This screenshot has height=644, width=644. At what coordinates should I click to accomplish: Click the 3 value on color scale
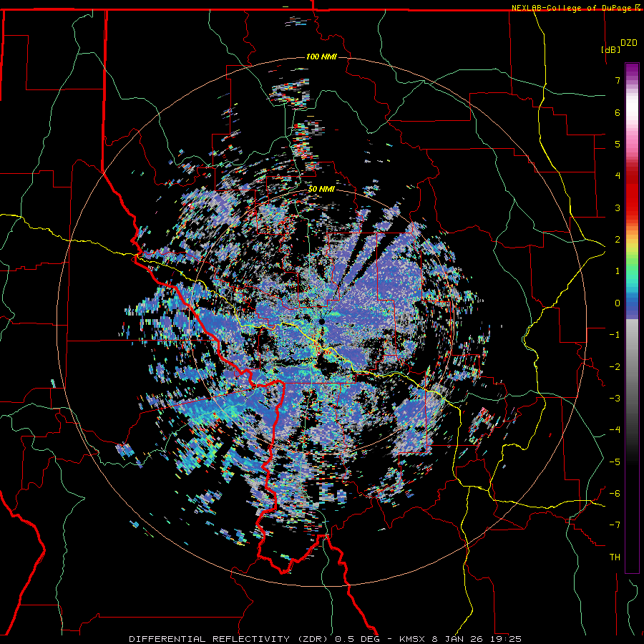click(x=618, y=208)
